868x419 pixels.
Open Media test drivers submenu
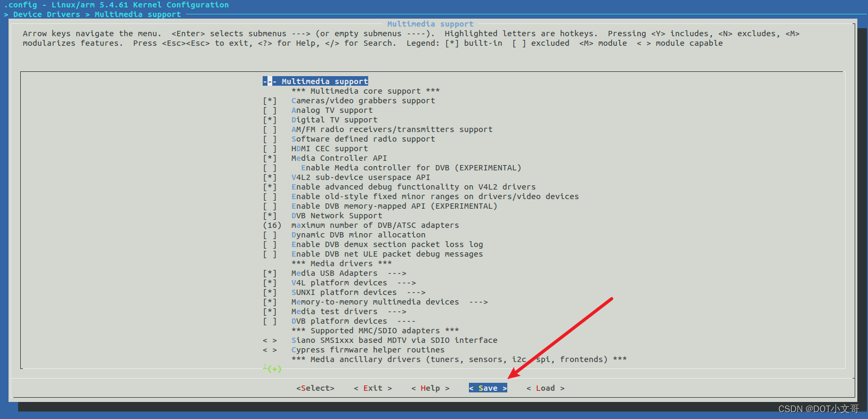coord(348,311)
